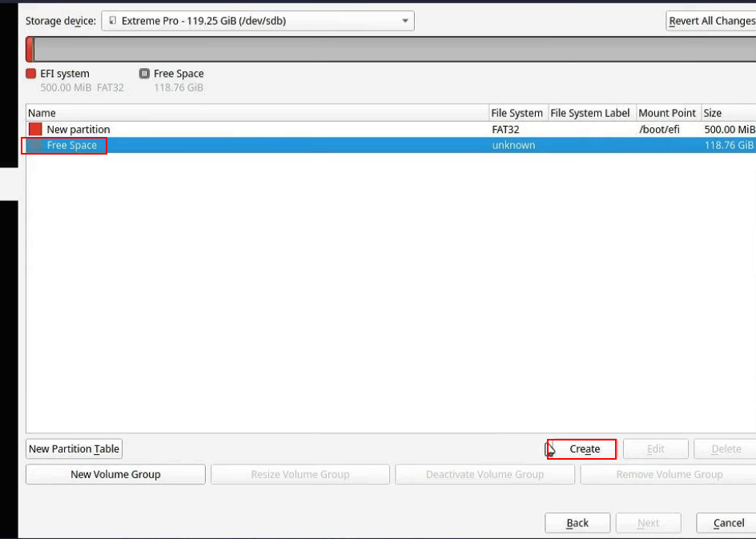Click the 500.00 MiB size cell
This screenshot has width=756, height=539.
(730, 129)
